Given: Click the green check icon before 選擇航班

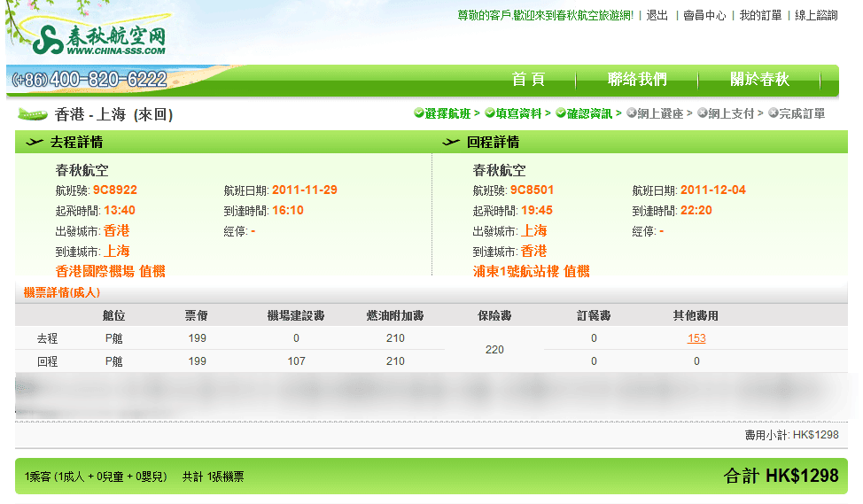Looking at the screenshot, I should pos(418,113).
